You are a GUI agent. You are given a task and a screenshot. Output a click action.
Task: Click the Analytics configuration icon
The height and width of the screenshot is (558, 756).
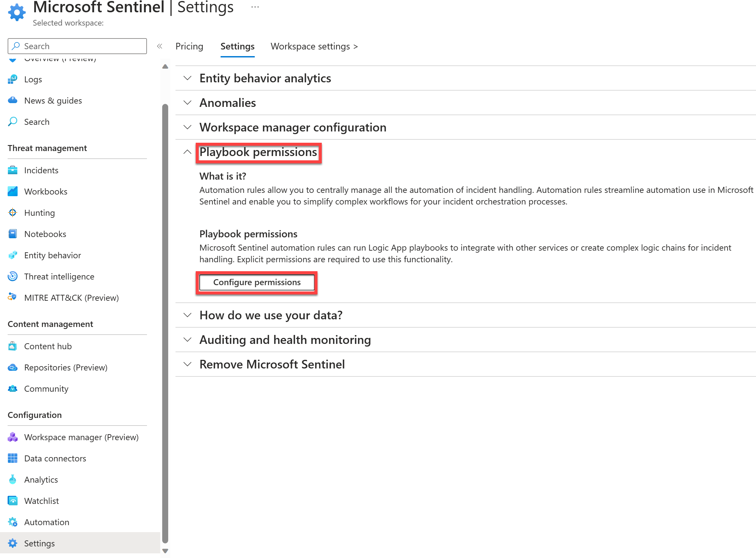pyautogui.click(x=13, y=479)
